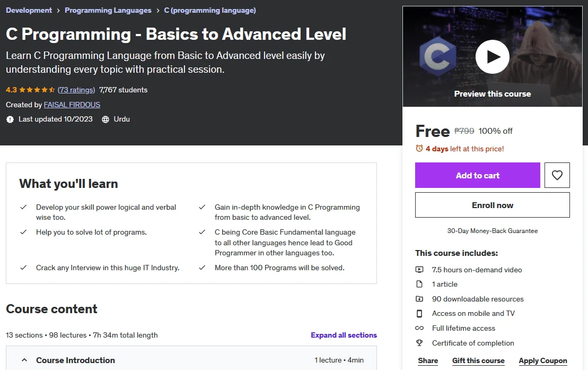Add course to wishlist with heart icon
Screen dimensions: 588x370
click(557, 175)
